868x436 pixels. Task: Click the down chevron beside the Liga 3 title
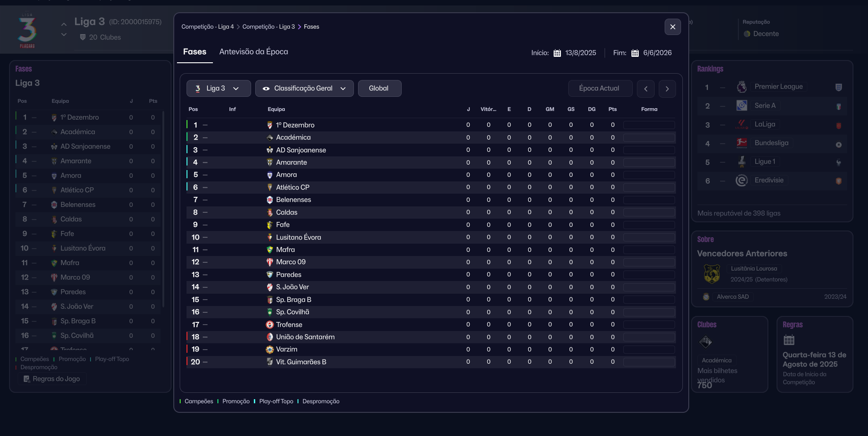64,35
